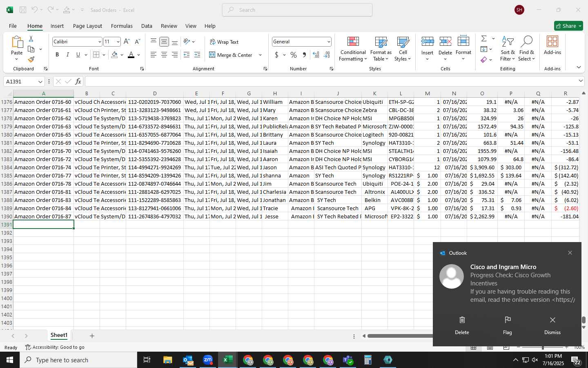The width and height of the screenshot is (588, 368).
Task: Toggle Merge & Center
Action: click(231, 55)
